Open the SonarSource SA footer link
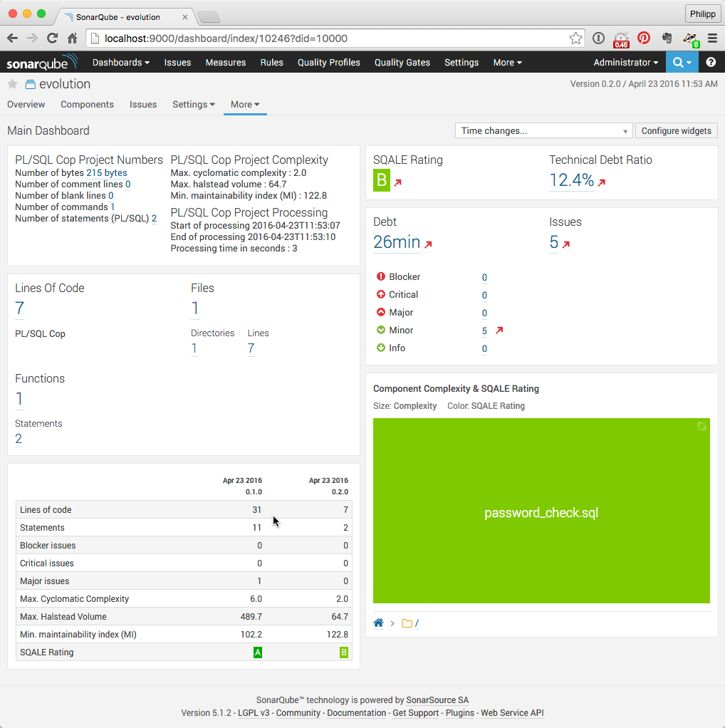 point(437,700)
